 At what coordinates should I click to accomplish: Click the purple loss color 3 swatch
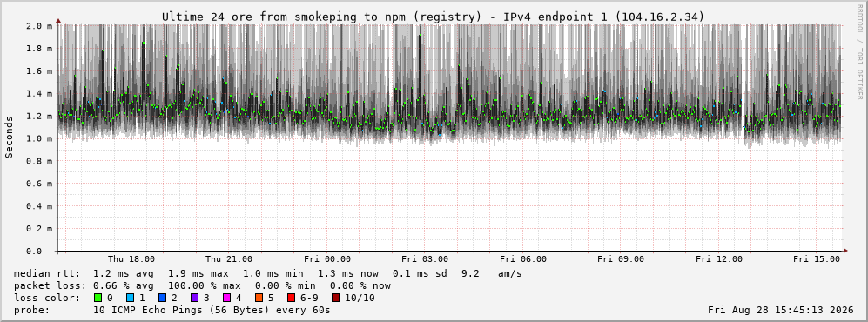[194, 298]
